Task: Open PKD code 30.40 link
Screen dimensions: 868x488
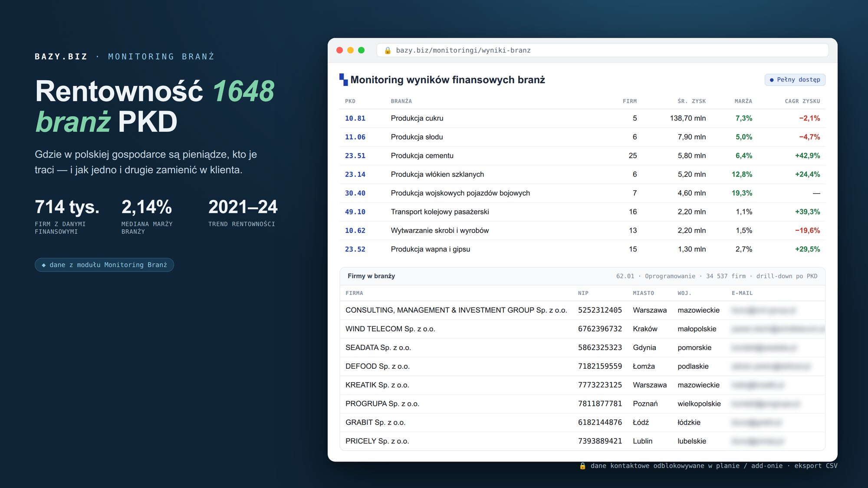Action: (355, 193)
